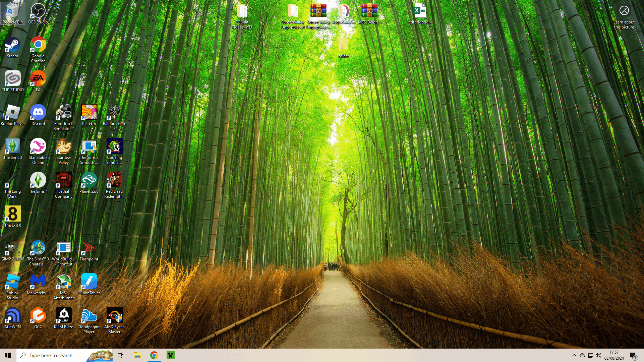
Task: Open the volume control in tray
Action: point(598,355)
